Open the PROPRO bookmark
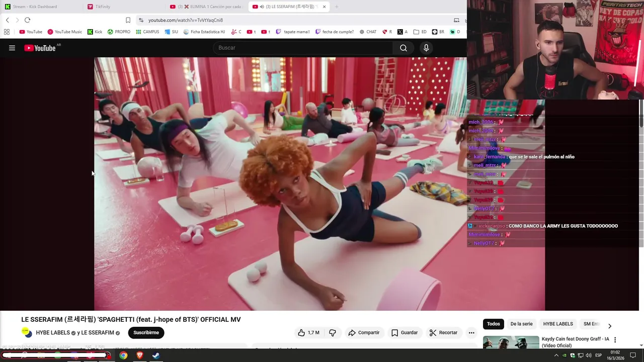This screenshot has width=644, height=362. pos(119,32)
